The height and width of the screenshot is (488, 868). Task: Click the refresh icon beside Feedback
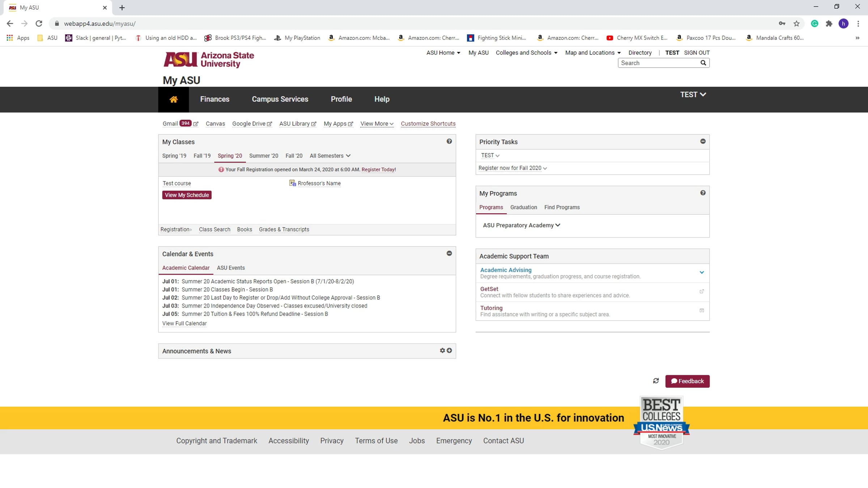656,381
